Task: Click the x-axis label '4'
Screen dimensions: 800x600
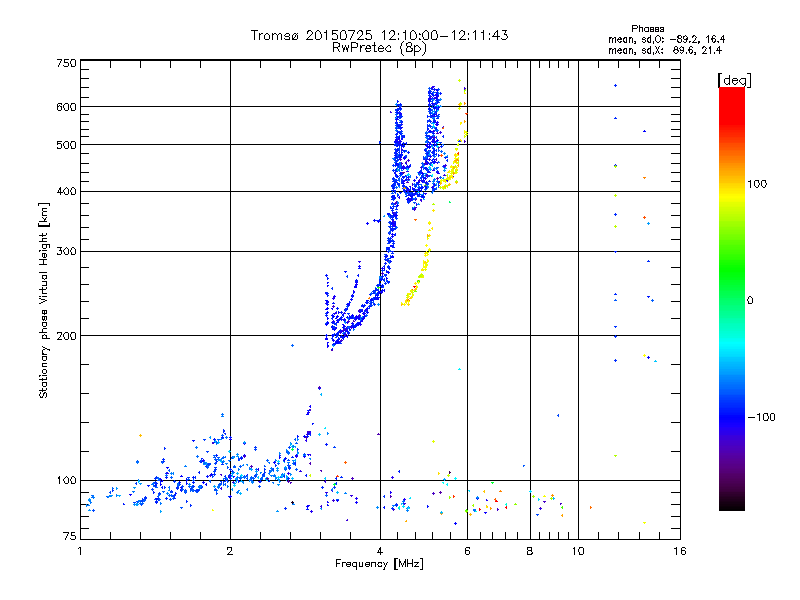Action: pyautogui.click(x=380, y=551)
